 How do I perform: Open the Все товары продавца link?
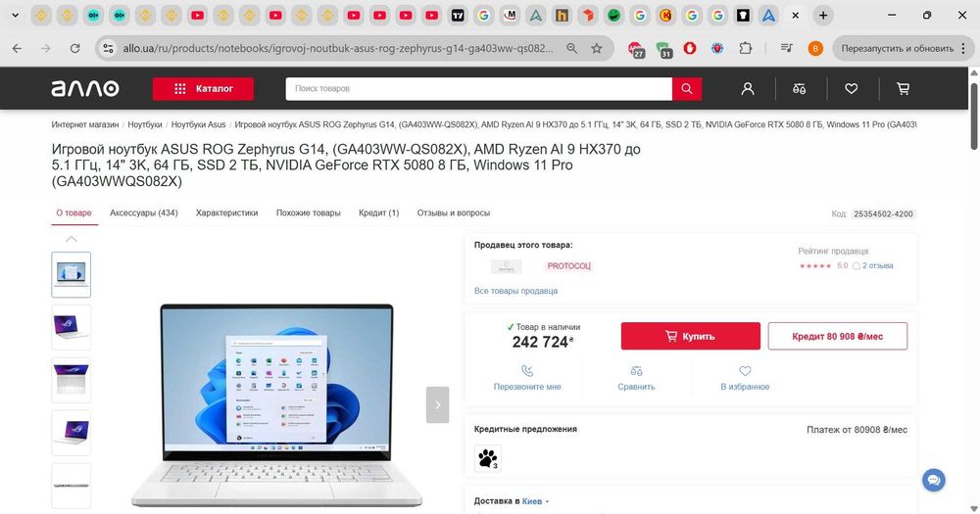(515, 291)
